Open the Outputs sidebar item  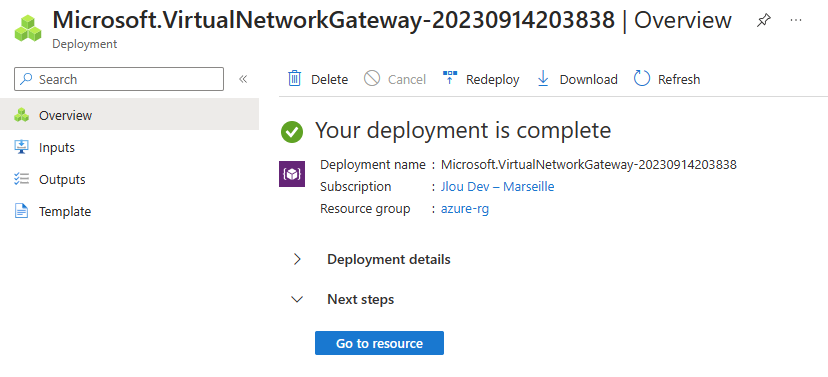[129, 180]
